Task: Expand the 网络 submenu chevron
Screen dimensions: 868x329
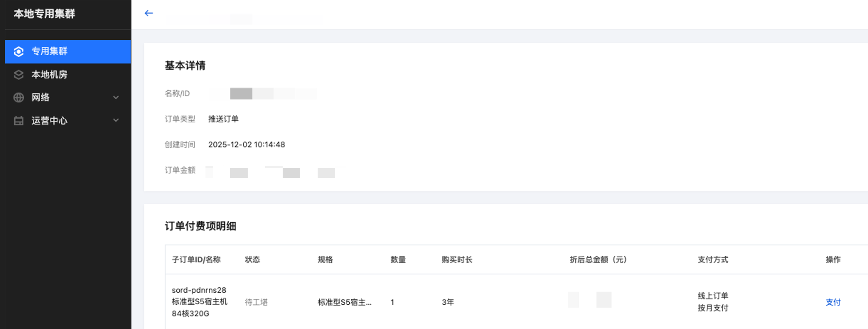Action: 116,98
